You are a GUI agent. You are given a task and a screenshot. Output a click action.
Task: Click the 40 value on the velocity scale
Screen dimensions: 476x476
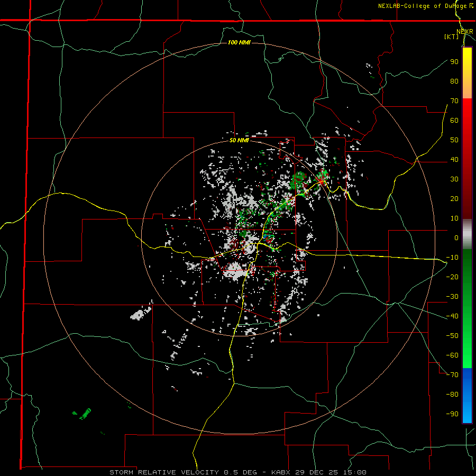pos(454,160)
